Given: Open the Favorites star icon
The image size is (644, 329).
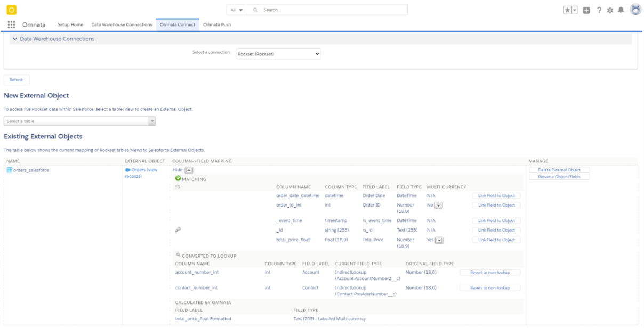Looking at the screenshot, I should 568,10.
